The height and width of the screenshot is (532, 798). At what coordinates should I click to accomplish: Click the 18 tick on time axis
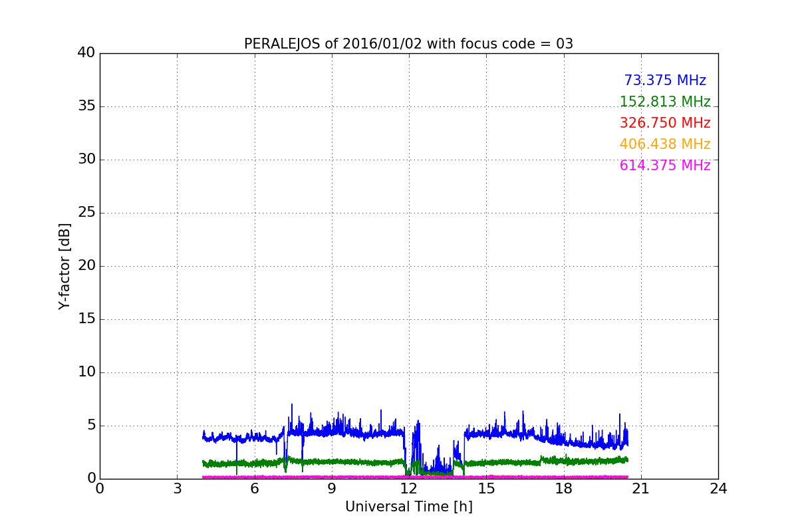(563, 489)
